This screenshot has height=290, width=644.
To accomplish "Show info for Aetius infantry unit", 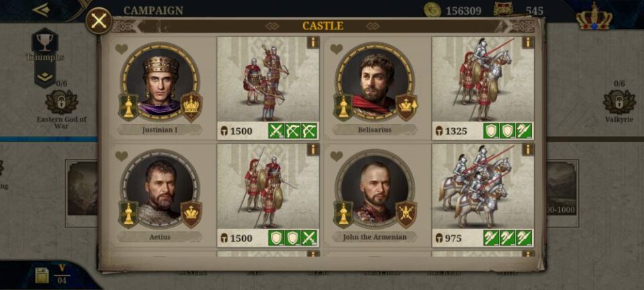I will [313, 150].
